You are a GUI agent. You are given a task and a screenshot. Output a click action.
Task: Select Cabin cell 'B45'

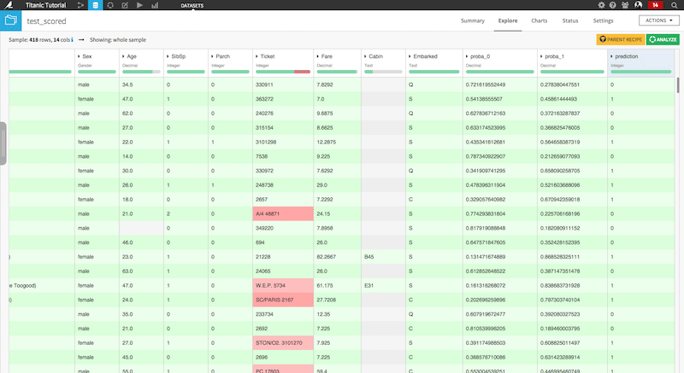[x=383, y=257]
